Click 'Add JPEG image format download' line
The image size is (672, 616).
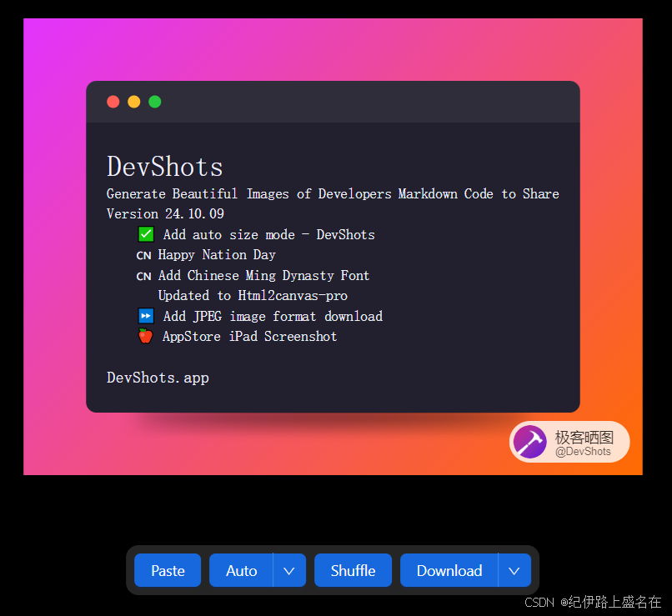click(x=273, y=316)
